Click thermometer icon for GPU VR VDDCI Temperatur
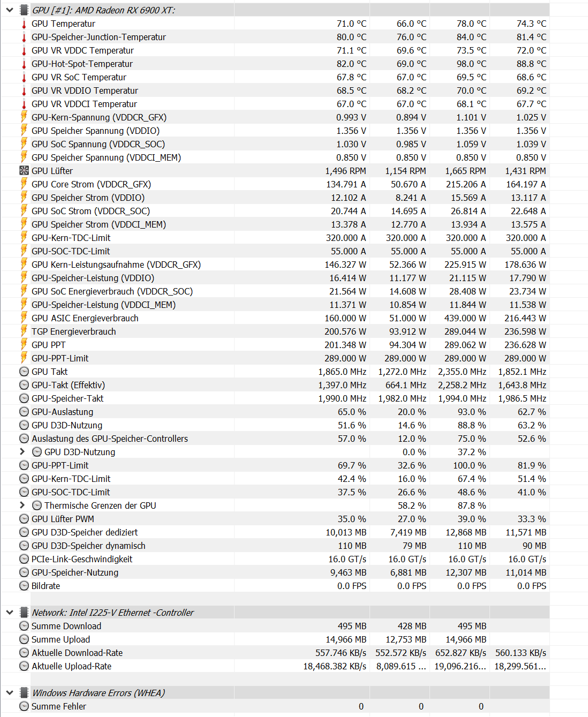588x717 pixels. [24, 104]
